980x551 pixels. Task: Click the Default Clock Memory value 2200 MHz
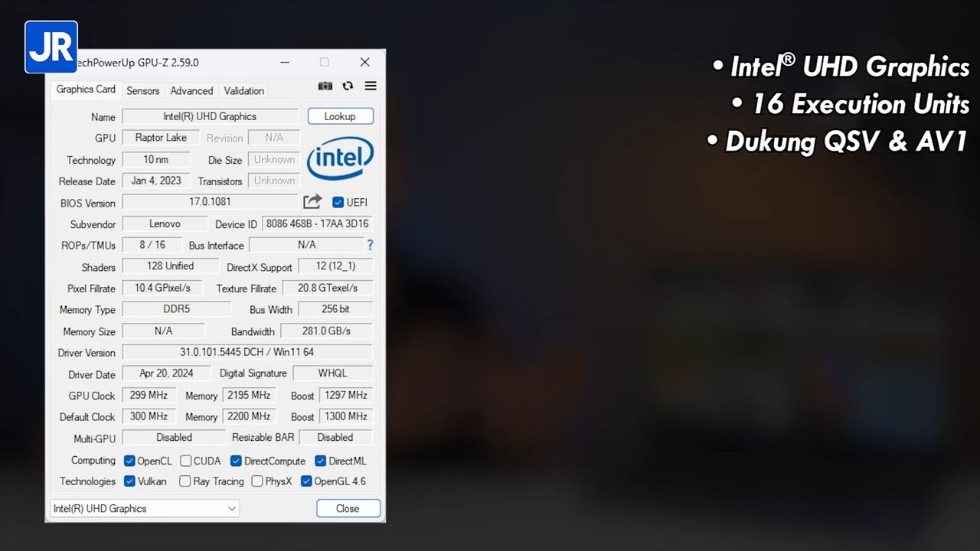pyautogui.click(x=249, y=416)
